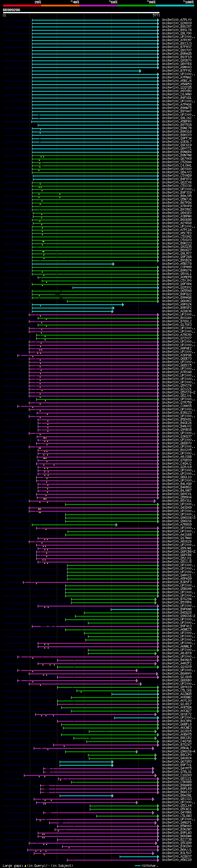Open hit UniRef100_B9GIM7
The image size is (197, 868).
click(177, 27)
